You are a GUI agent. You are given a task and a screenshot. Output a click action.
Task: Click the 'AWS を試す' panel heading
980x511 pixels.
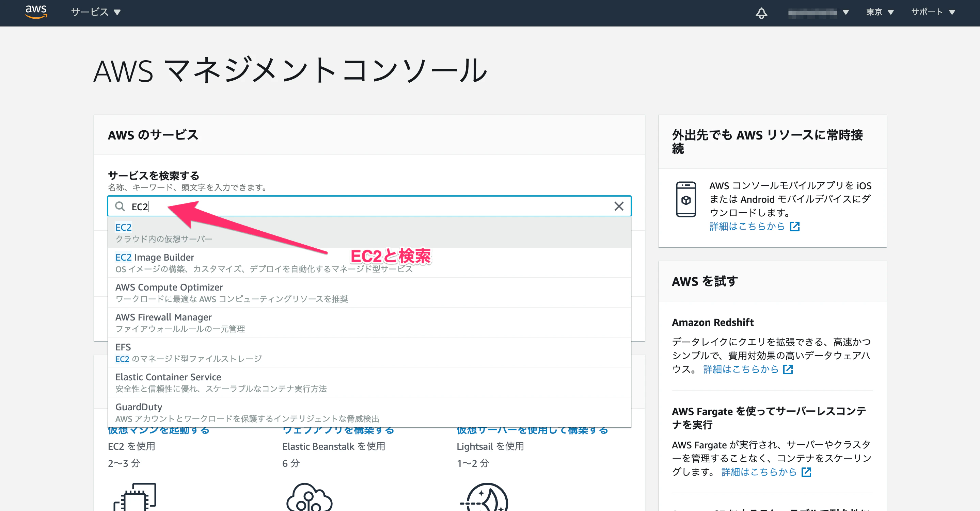point(705,281)
